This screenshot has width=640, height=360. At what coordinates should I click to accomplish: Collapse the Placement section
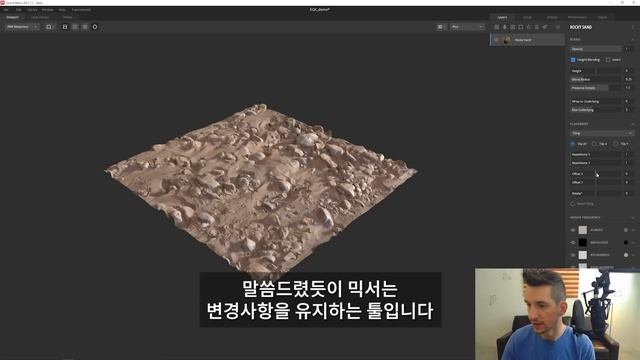[x=633, y=124]
